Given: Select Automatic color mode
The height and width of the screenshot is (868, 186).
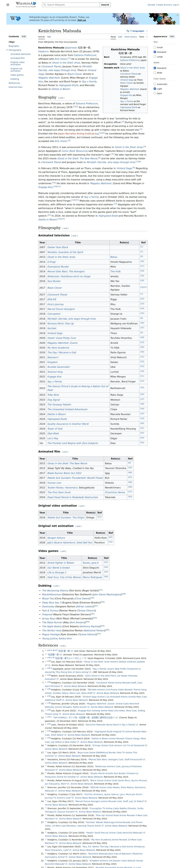Looking at the screenshot, I should point(155,84).
